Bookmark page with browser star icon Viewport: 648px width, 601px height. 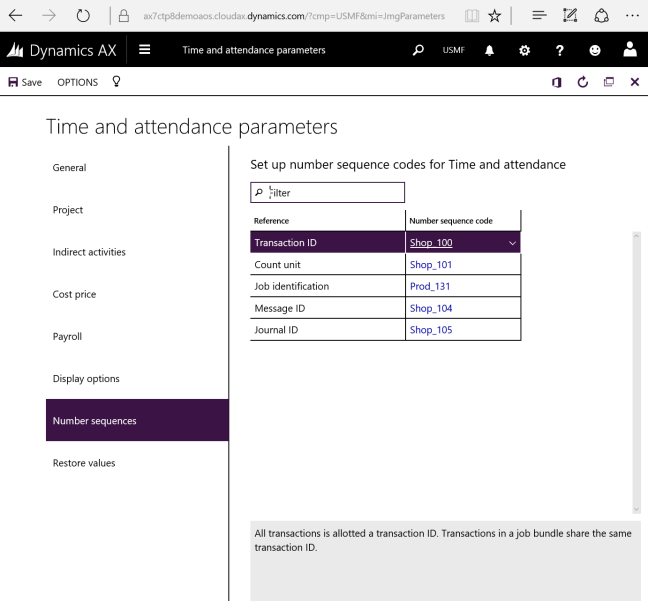tap(494, 16)
